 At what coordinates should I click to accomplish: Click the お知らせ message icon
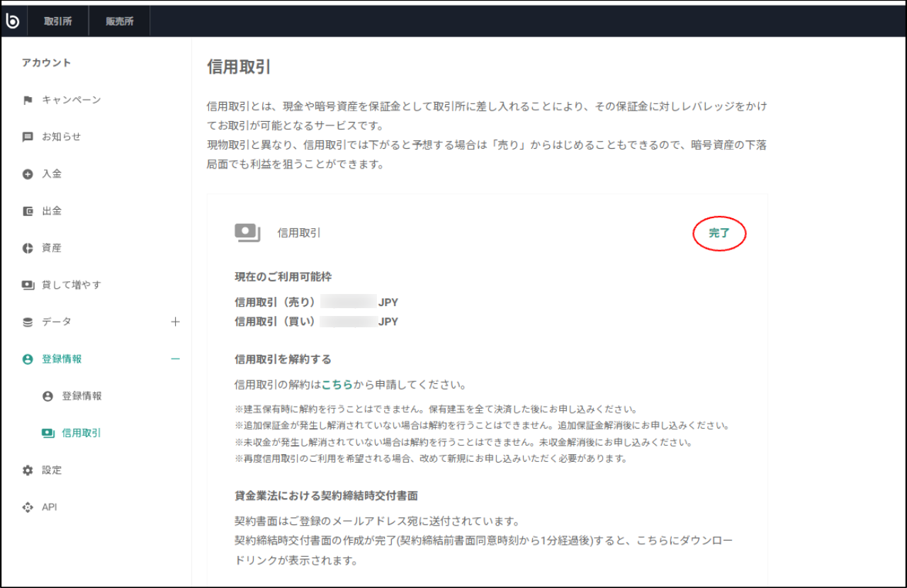pyautogui.click(x=28, y=137)
